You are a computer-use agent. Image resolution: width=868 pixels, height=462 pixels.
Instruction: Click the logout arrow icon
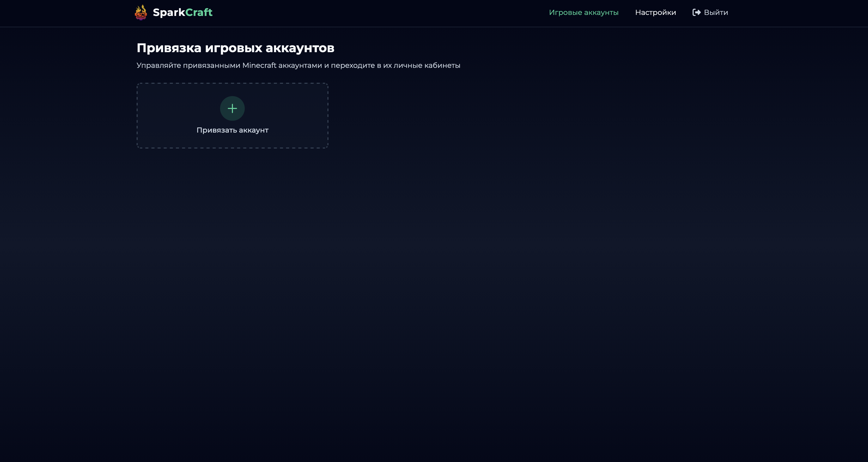696,13
